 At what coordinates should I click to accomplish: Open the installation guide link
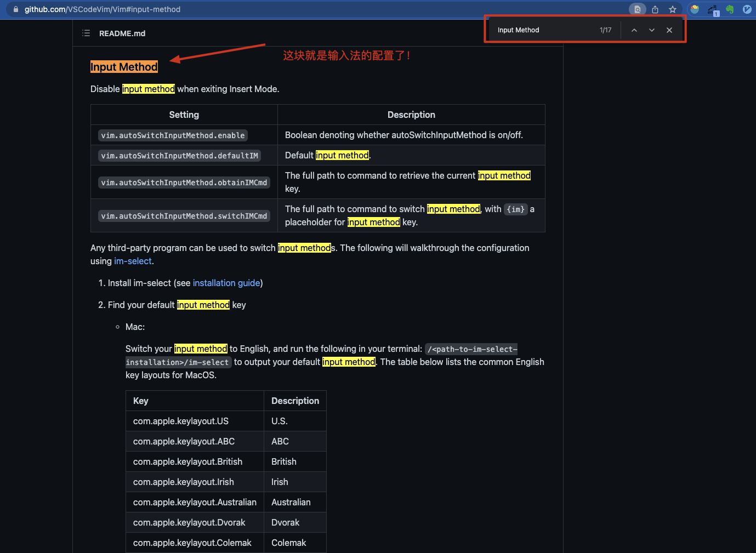point(226,283)
